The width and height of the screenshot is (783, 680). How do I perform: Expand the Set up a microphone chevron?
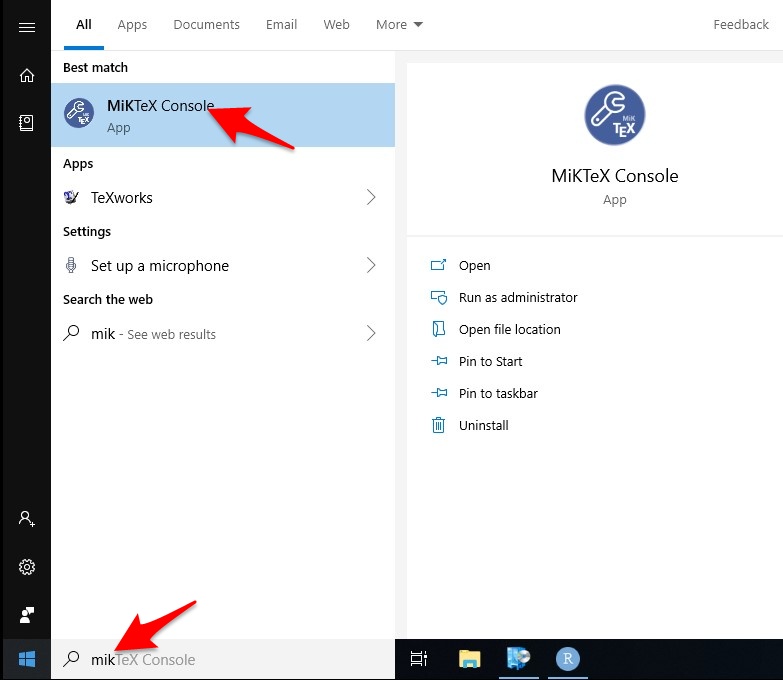pyautogui.click(x=371, y=265)
